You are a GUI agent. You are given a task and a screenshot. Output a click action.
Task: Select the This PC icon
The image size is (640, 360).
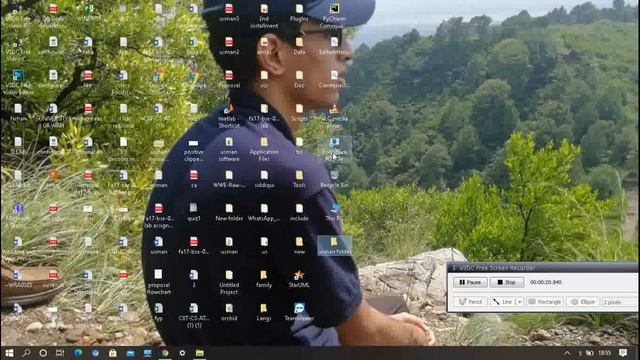(334, 213)
